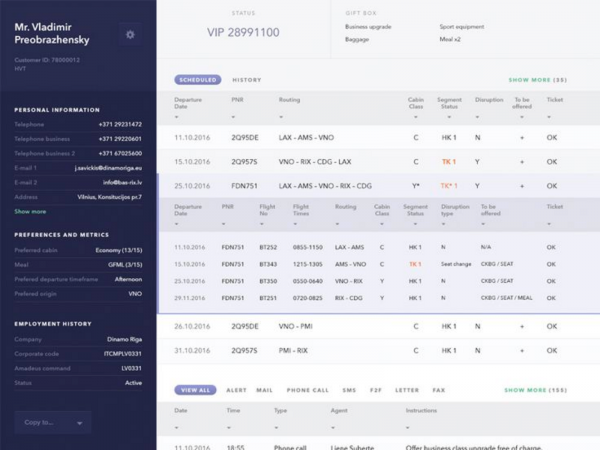Switch to the History tab
600x450 pixels.
[x=246, y=80]
